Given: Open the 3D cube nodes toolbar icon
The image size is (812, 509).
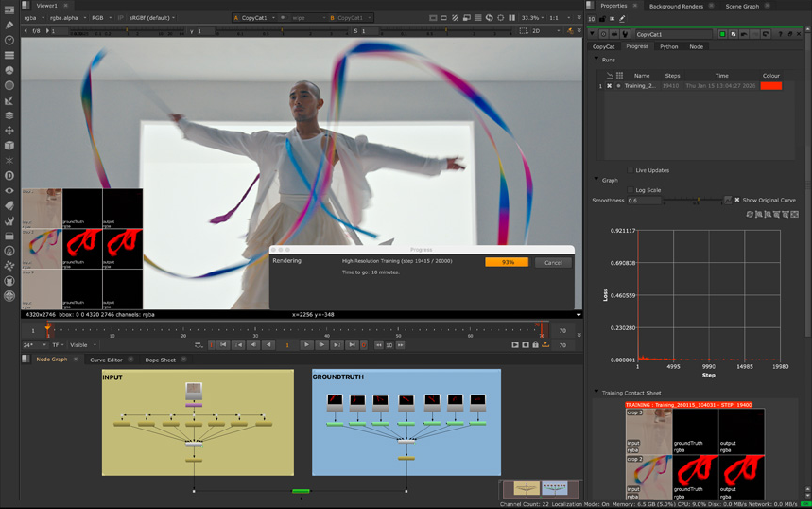Looking at the screenshot, I should coord(9,146).
